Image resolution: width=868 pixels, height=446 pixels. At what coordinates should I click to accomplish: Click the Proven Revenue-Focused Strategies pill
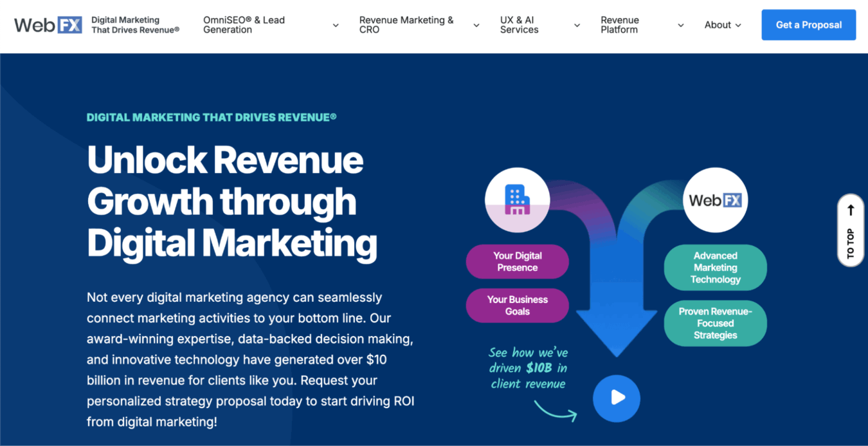[x=715, y=323]
